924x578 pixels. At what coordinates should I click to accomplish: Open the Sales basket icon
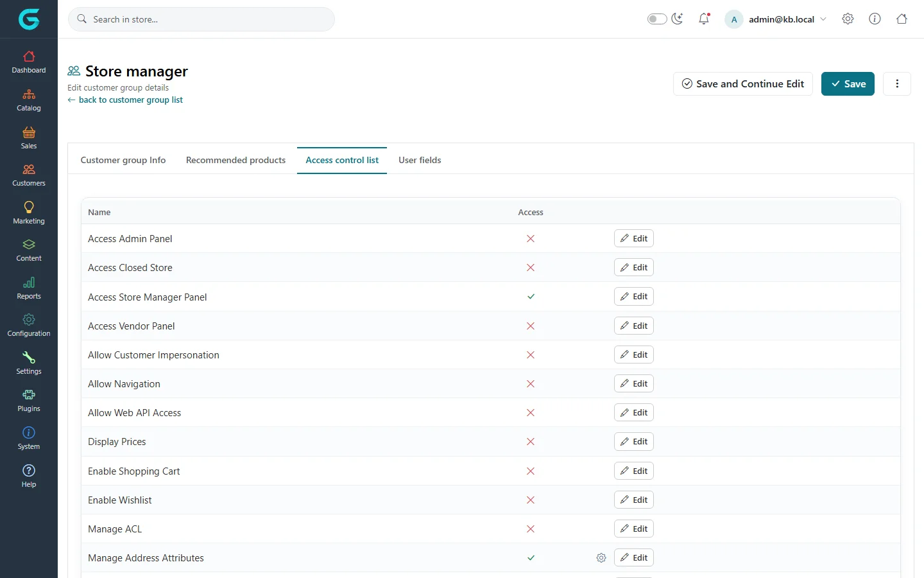[x=29, y=132]
